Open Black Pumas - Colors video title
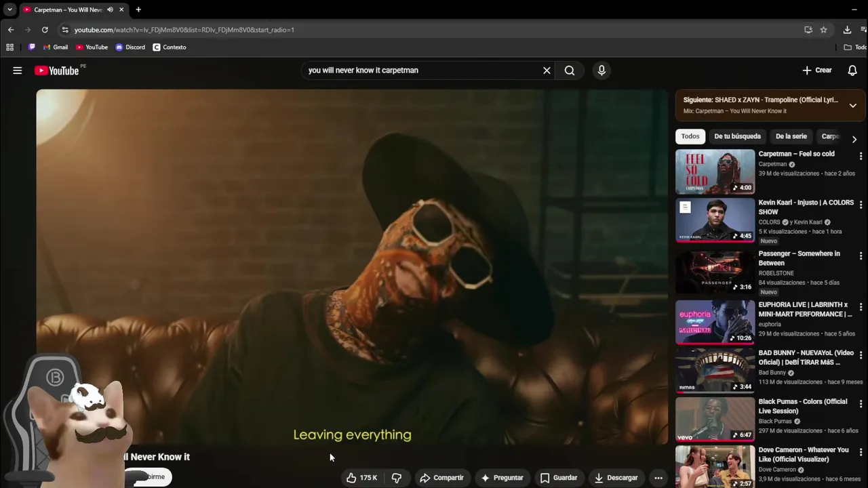Screen dimensions: 868x488 click(803, 406)
